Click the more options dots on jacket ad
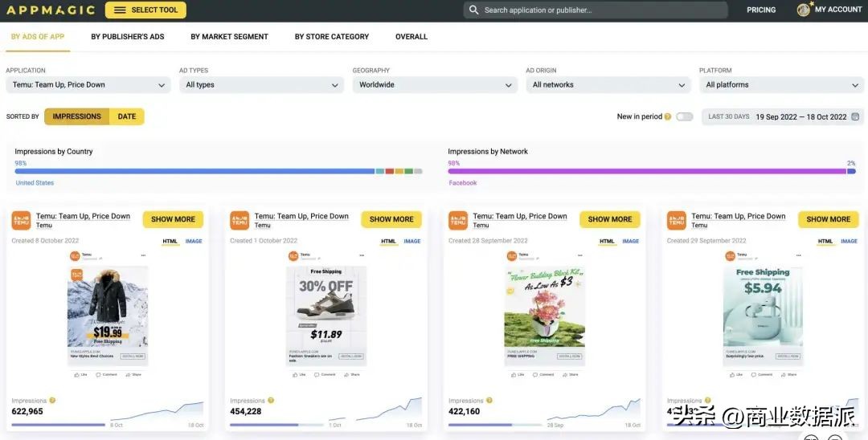The image size is (868, 440). [143, 255]
